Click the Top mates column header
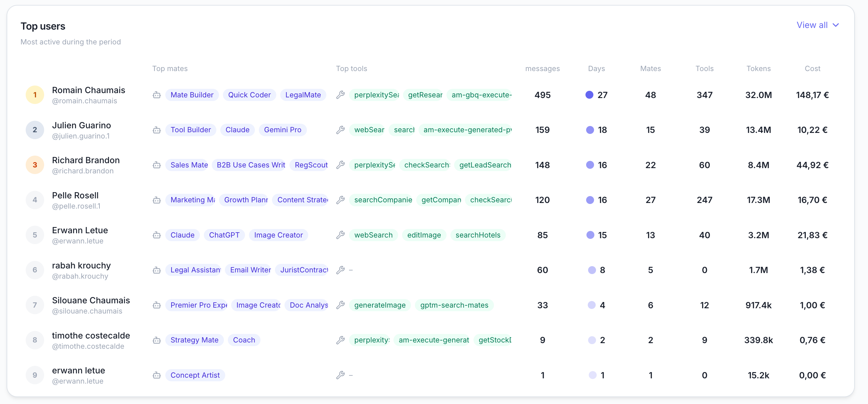Screen dimensions: 868x404 click(170, 69)
